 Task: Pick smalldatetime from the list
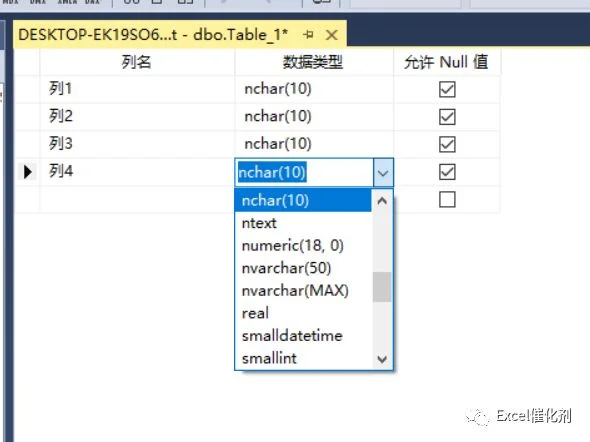click(303, 336)
